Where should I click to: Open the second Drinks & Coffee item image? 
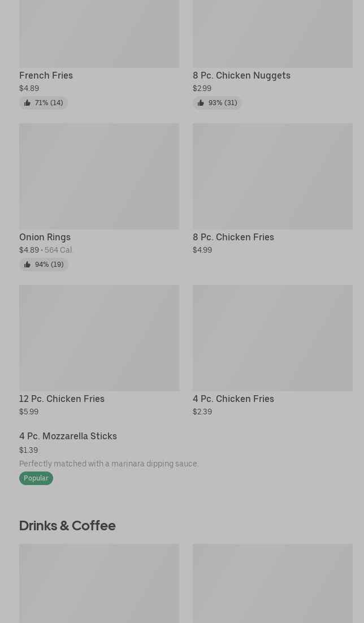tap(272, 583)
